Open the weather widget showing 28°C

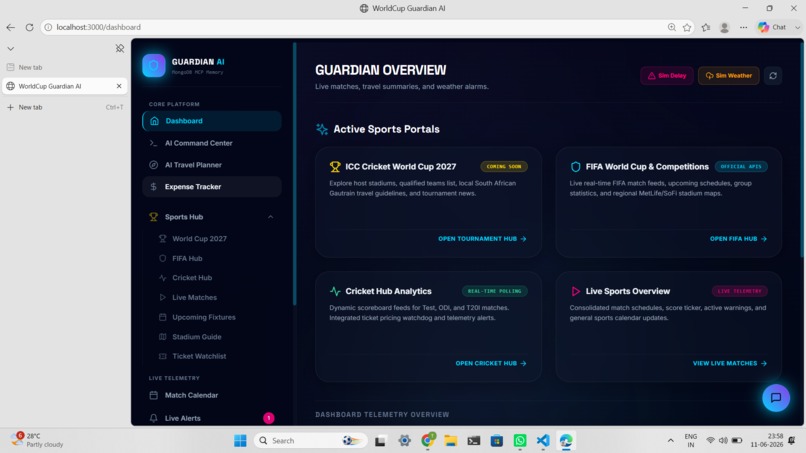coord(37,440)
